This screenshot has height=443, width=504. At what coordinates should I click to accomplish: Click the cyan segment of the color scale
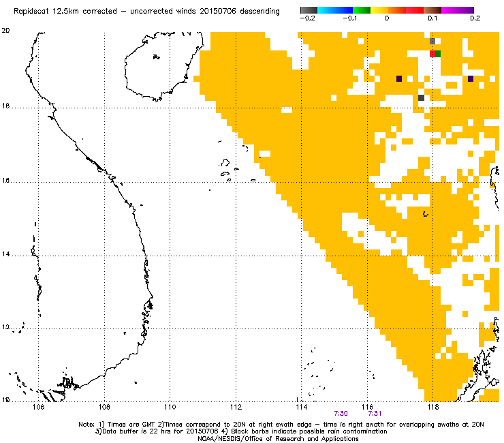[326, 10]
